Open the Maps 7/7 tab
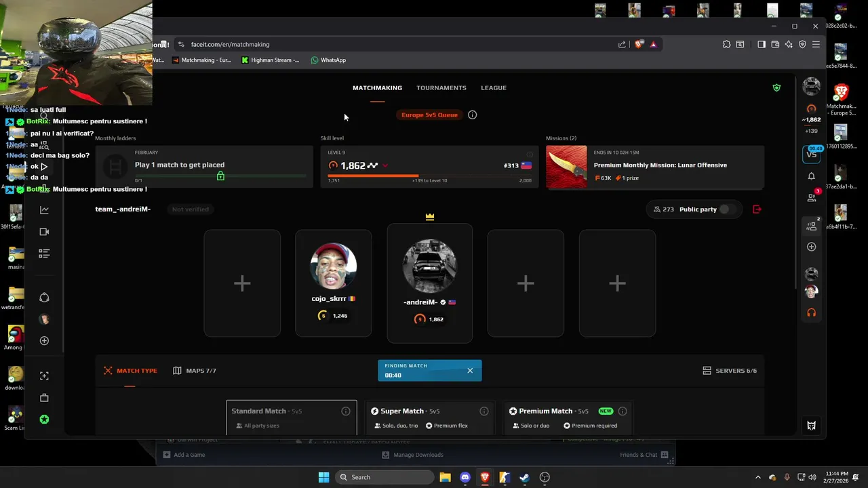Viewport: 868px width, 488px height. click(195, 371)
